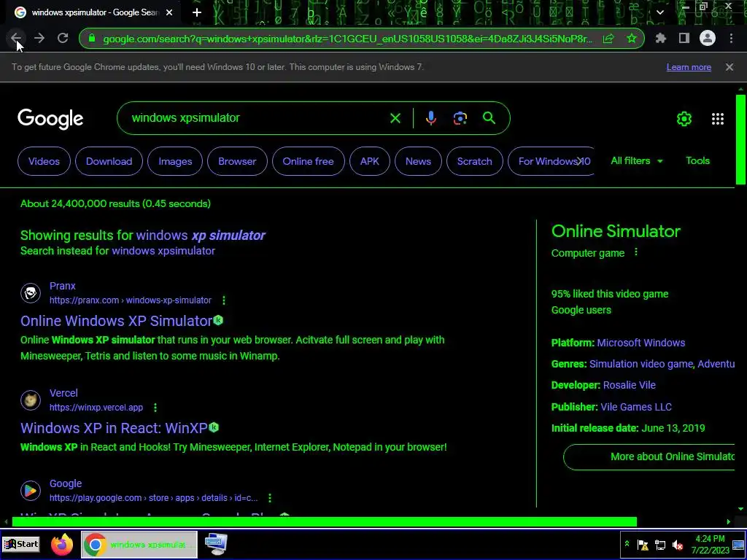This screenshot has width=747, height=560.
Task: Start a voice search with the microphone
Action: coord(430,118)
